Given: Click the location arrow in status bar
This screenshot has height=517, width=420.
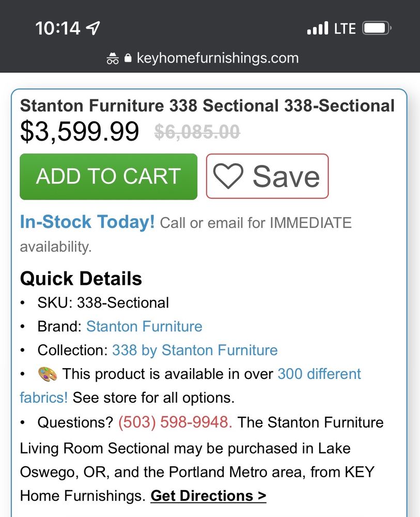Looking at the screenshot, I should click(x=93, y=28).
